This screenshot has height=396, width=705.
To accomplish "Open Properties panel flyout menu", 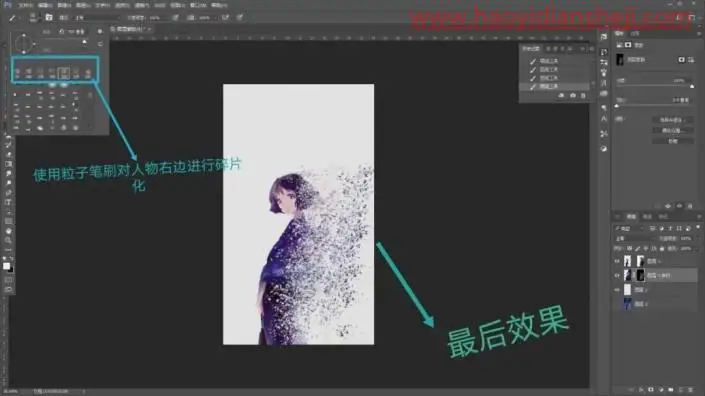I will coord(699,34).
